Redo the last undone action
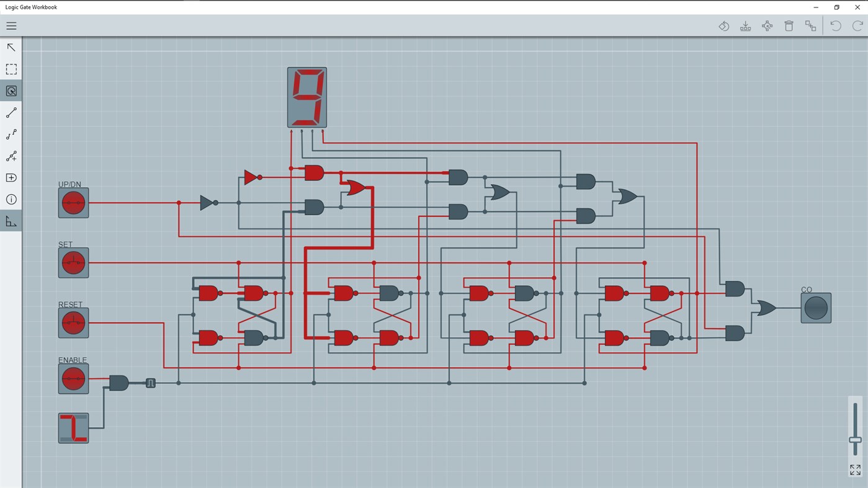The width and height of the screenshot is (868, 488). [857, 25]
